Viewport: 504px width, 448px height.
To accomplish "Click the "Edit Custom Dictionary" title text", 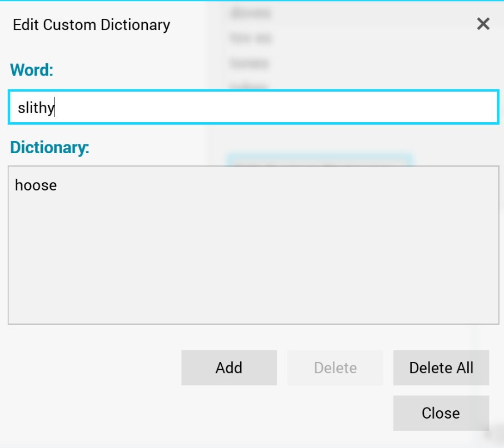I will tap(92, 25).
